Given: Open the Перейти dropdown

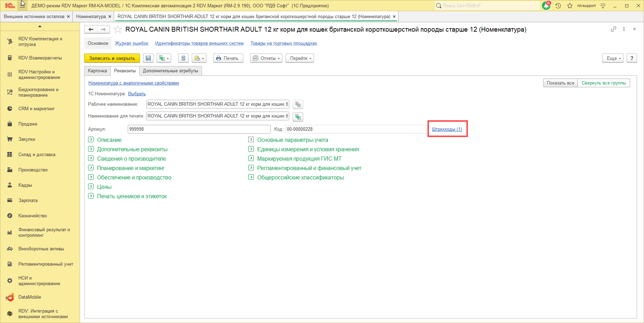Looking at the screenshot, I should [300, 58].
